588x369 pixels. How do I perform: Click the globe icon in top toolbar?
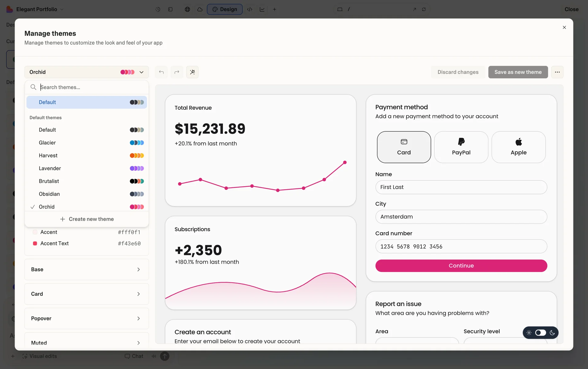point(187,9)
